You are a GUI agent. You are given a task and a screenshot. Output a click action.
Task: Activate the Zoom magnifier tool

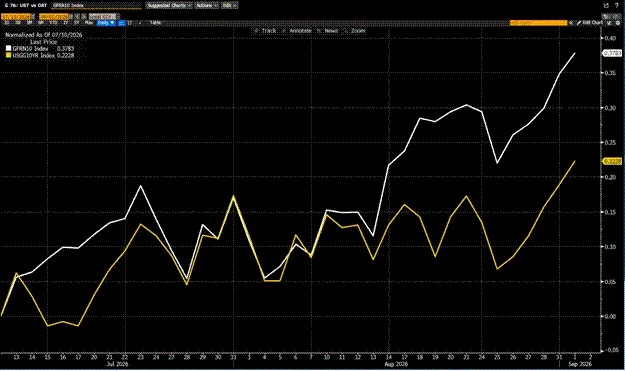coord(355,31)
